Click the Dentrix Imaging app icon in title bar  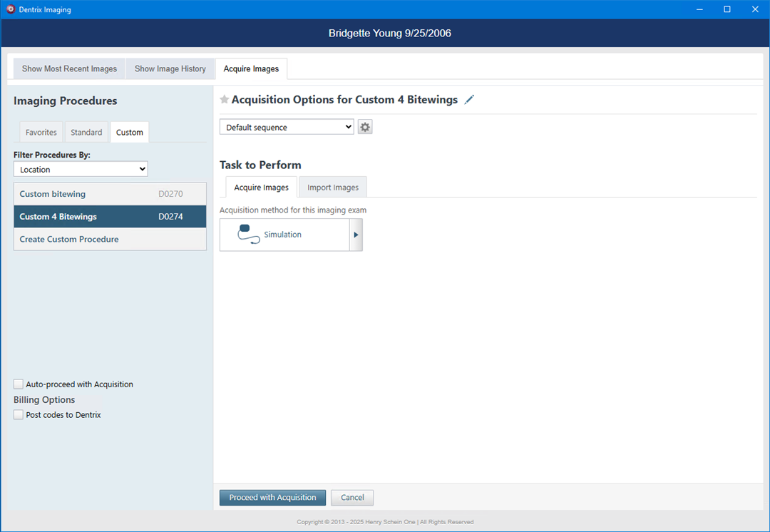point(10,9)
